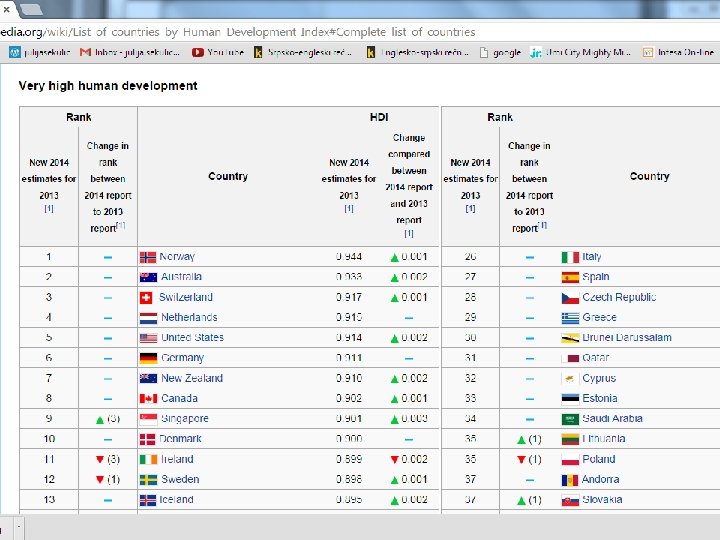
Task: Click the Estonia flag icon
Action: 570,399
